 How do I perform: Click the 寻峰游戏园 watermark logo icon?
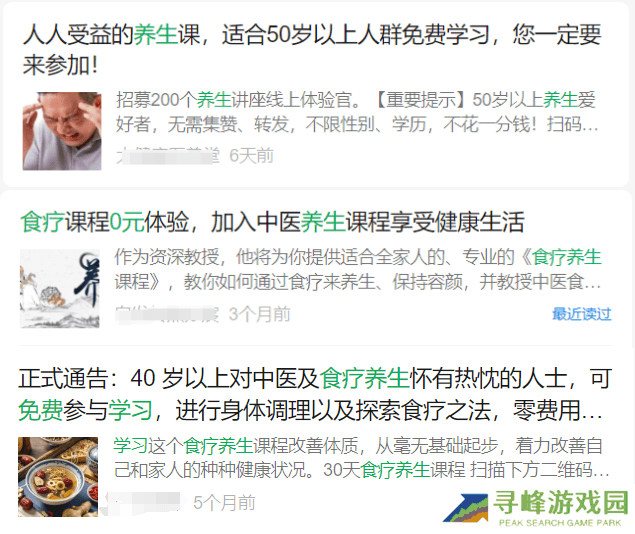(x=466, y=508)
